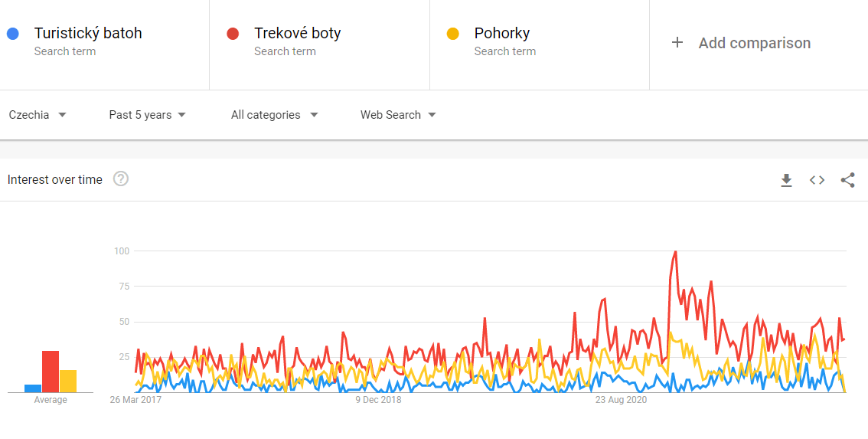Image resolution: width=868 pixels, height=439 pixels.
Task: Open the Interest over time help icon
Action: click(121, 179)
